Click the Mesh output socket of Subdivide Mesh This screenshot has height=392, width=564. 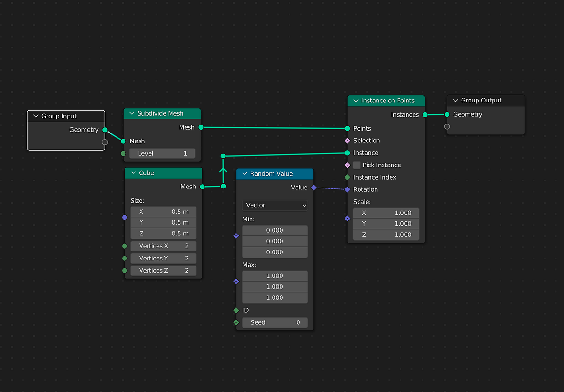pyautogui.click(x=200, y=127)
